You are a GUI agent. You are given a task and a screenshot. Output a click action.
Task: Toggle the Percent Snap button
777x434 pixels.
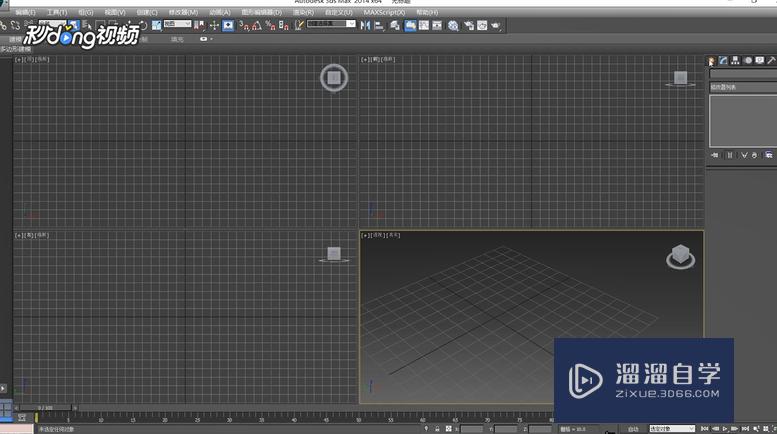271,25
